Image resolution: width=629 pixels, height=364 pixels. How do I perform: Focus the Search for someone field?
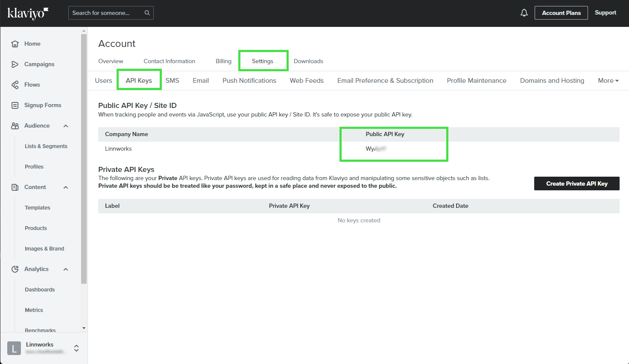107,13
